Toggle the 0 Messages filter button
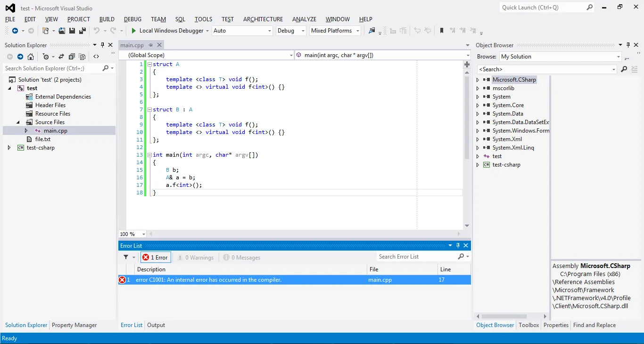The width and height of the screenshot is (644, 344). click(x=242, y=257)
